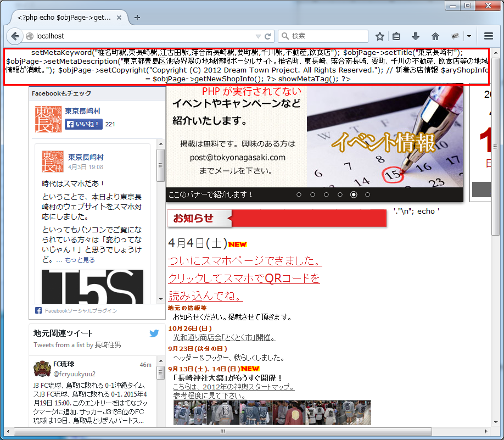The image size is (504, 440).
Task: Bookmark this page with the star icon
Action: 379,36
